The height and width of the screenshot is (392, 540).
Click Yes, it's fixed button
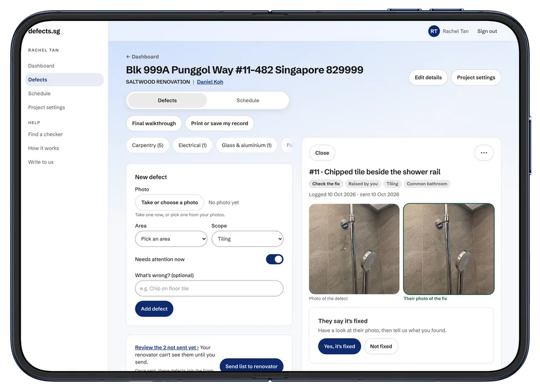339,346
